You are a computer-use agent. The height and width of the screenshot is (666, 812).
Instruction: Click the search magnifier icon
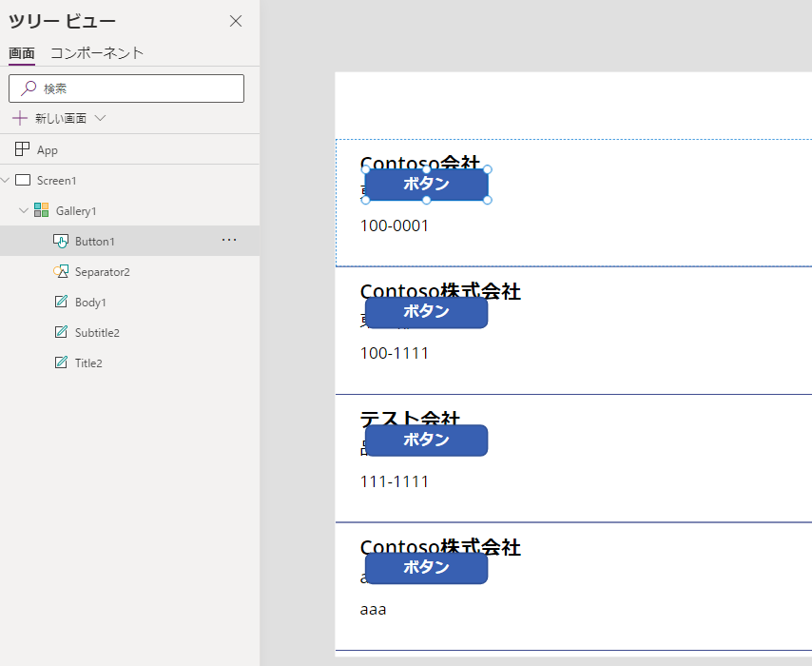(29, 88)
